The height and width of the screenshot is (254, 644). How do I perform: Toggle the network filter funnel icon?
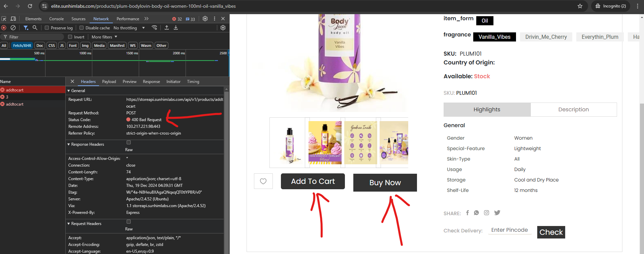[x=26, y=28]
